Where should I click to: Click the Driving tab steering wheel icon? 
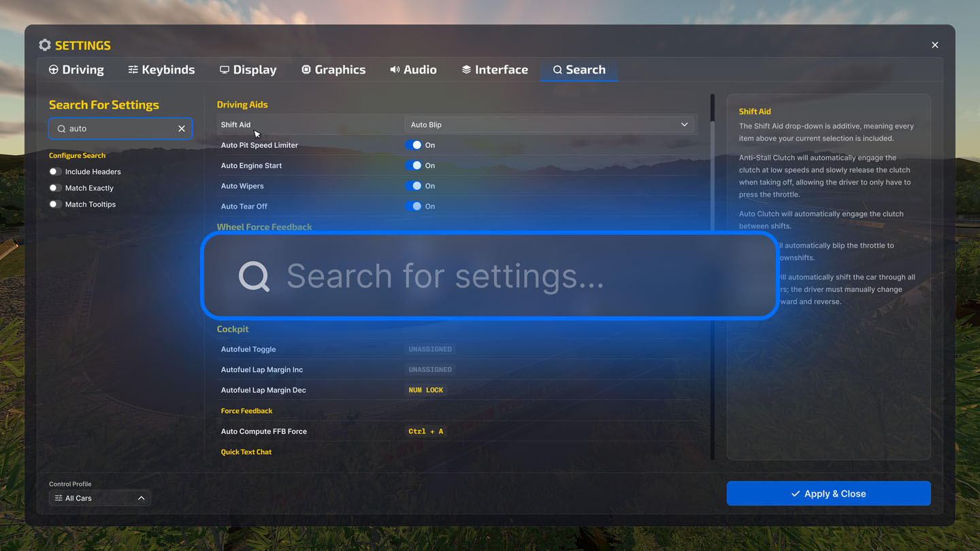click(54, 70)
